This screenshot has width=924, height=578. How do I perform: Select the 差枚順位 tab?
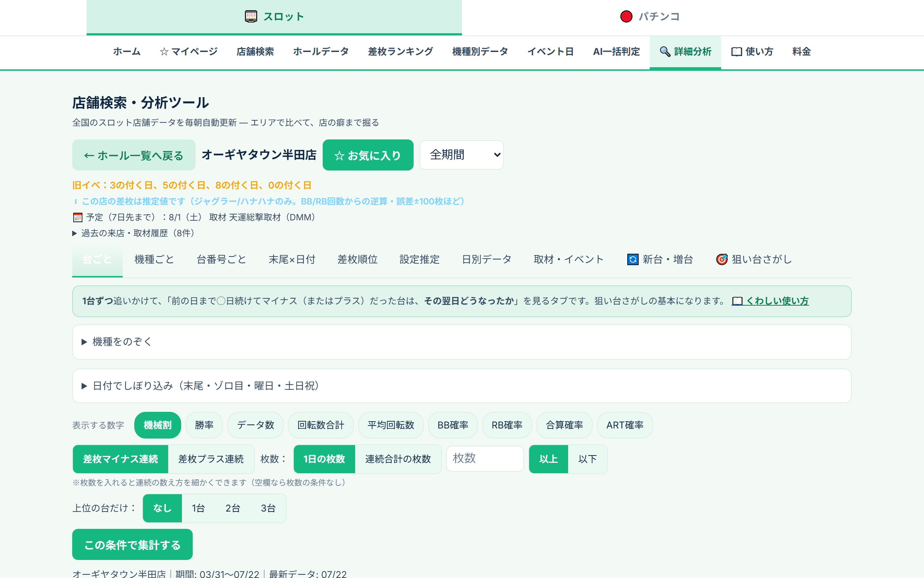tap(357, 260)
